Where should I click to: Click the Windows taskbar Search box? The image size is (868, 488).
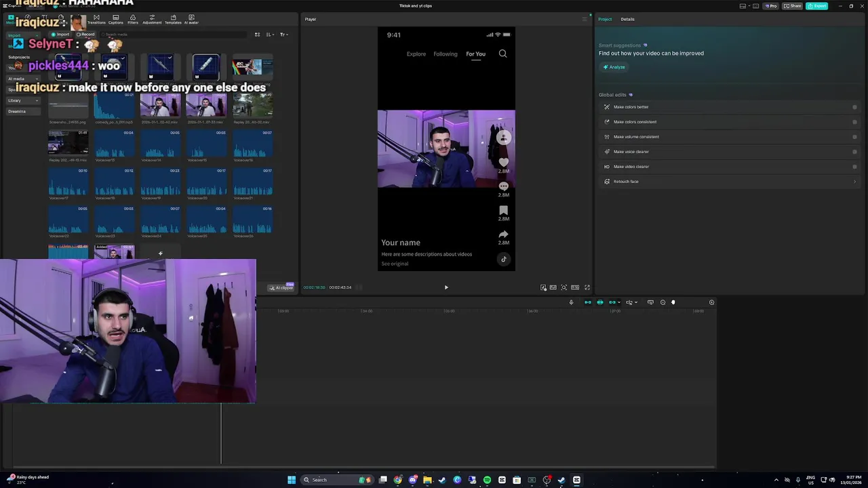point(338,480)
